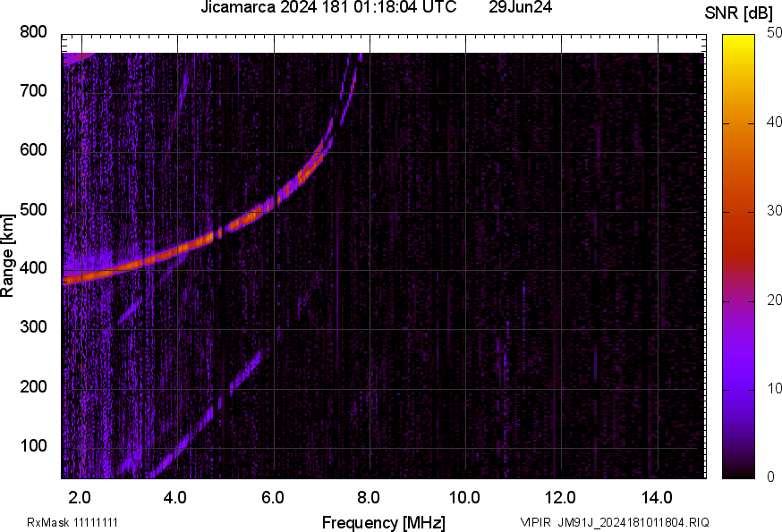Click the range axis tick "100"
The image size is (782, 532).
tap(33, 445)
